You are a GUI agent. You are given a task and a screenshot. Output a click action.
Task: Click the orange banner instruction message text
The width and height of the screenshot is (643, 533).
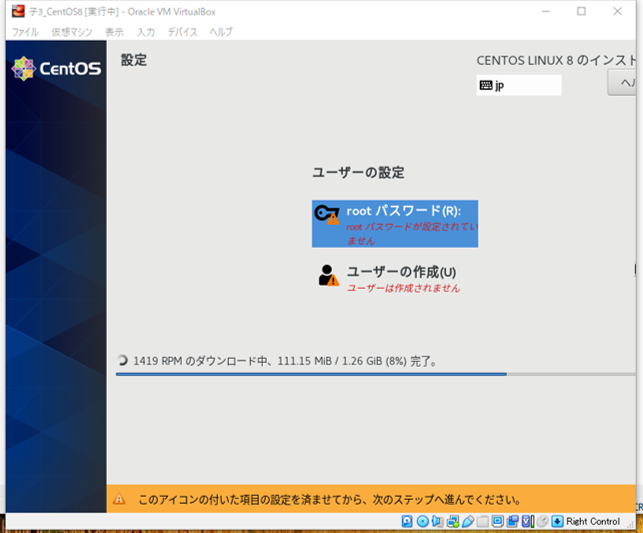click(330, 499)
